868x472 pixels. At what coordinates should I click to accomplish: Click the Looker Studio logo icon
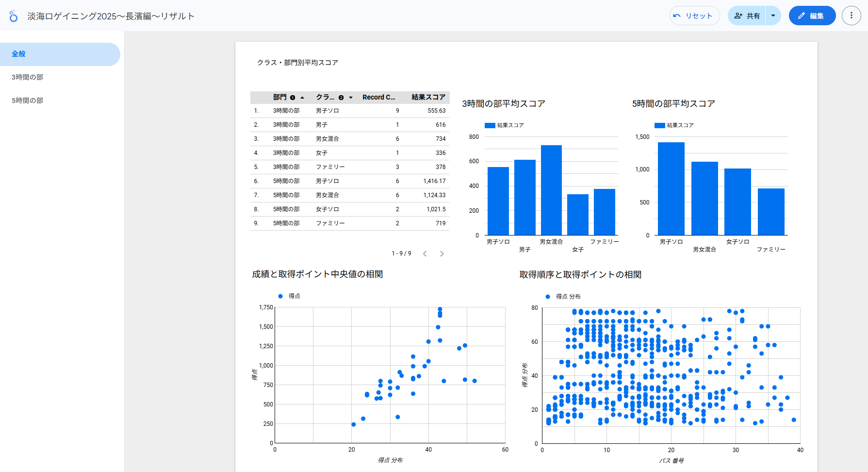coord(14,16)
